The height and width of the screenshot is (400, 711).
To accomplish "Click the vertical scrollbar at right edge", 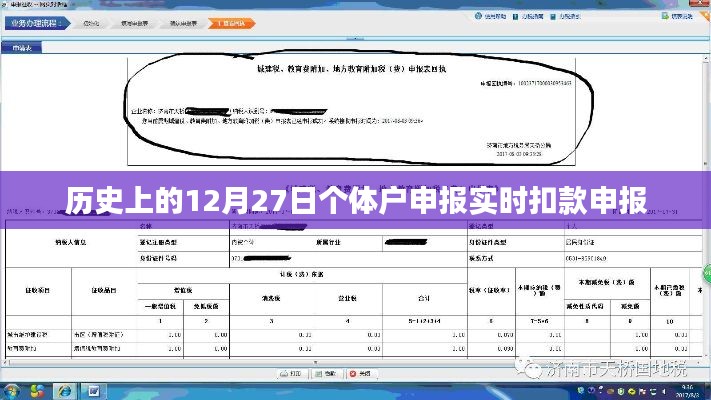I will click(706, 206).
